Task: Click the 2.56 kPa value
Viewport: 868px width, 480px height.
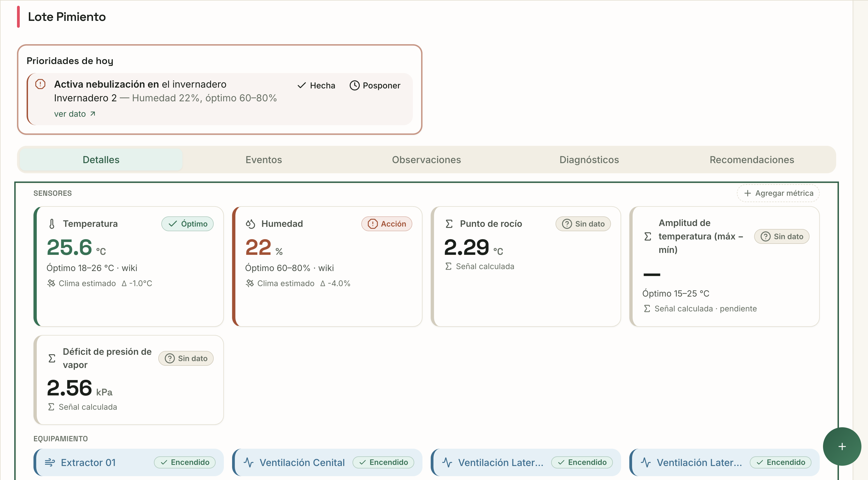Action: coord(80,388)
